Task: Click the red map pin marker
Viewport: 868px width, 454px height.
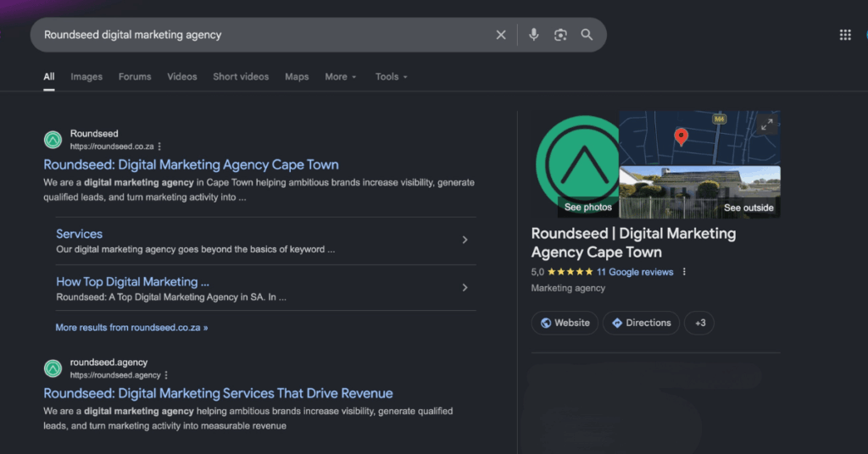Action: click(x=681, y=136)
